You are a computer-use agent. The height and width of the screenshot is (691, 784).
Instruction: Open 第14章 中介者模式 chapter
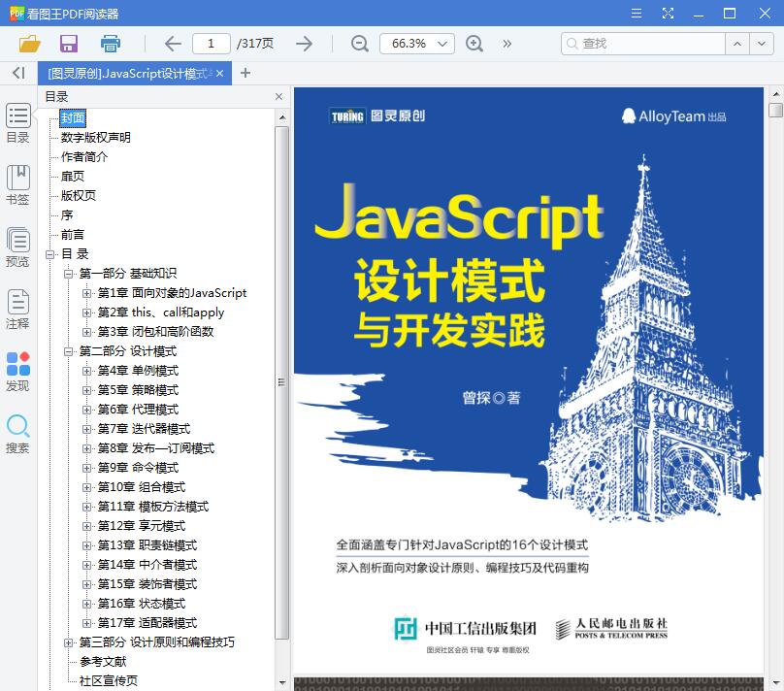click(147, 565)
